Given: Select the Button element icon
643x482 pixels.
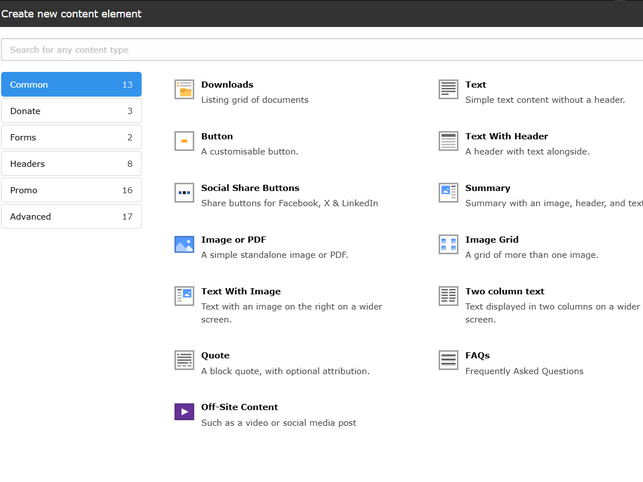Looking at the screenshot, I should pyautogui.click(x=184, y=142).
